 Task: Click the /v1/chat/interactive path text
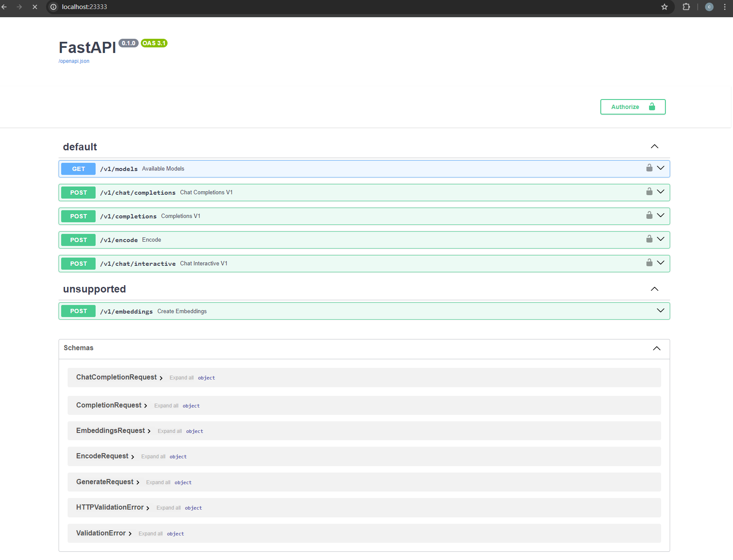pyautogui.click(x=138, y=264)
